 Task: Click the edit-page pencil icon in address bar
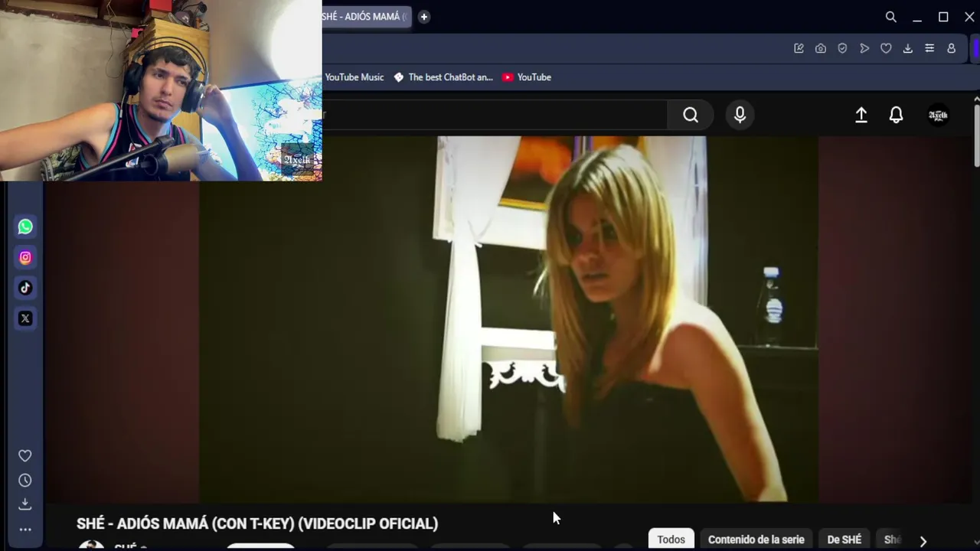pyautogui.click(x=799, y=48)
